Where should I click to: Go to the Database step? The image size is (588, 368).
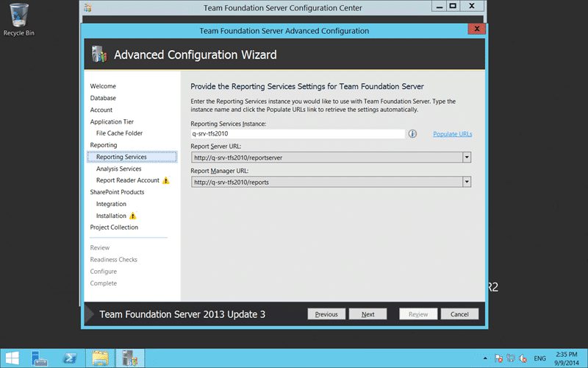[103, 98]
